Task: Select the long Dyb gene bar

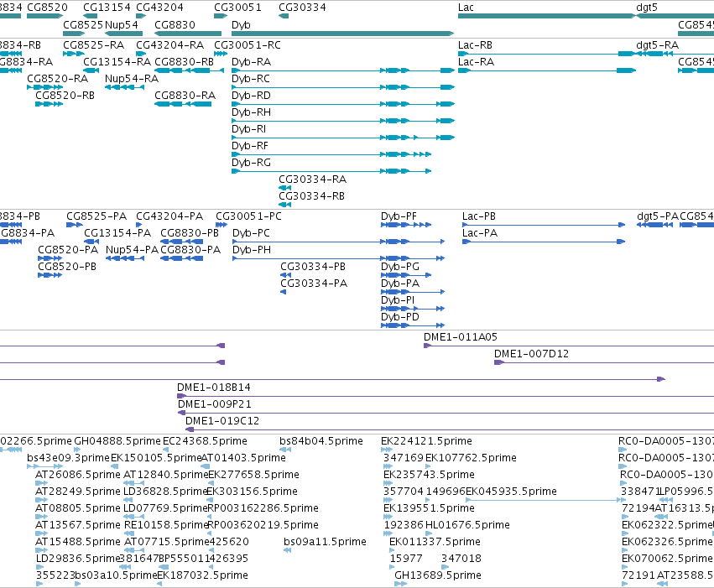Action: point(343,34)
